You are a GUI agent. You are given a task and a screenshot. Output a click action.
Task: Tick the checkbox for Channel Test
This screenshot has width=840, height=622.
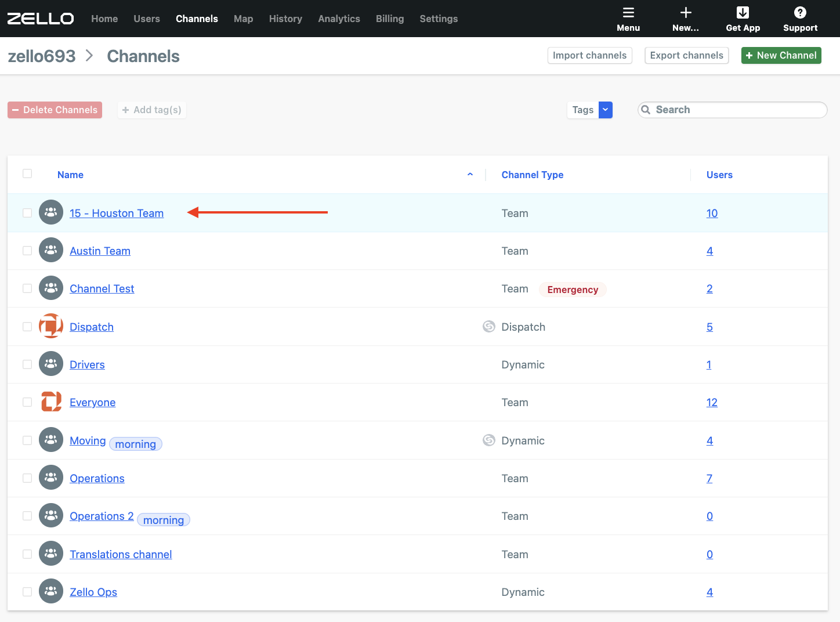(27, 288)
